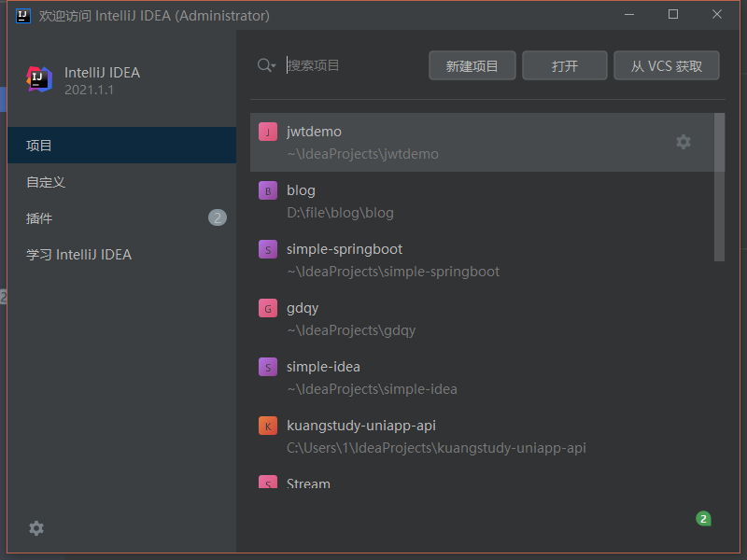The height and width of the screenshot is (560, 747).
Task: Click the simple-idea project 'S' icon
Action: (268, 367)
